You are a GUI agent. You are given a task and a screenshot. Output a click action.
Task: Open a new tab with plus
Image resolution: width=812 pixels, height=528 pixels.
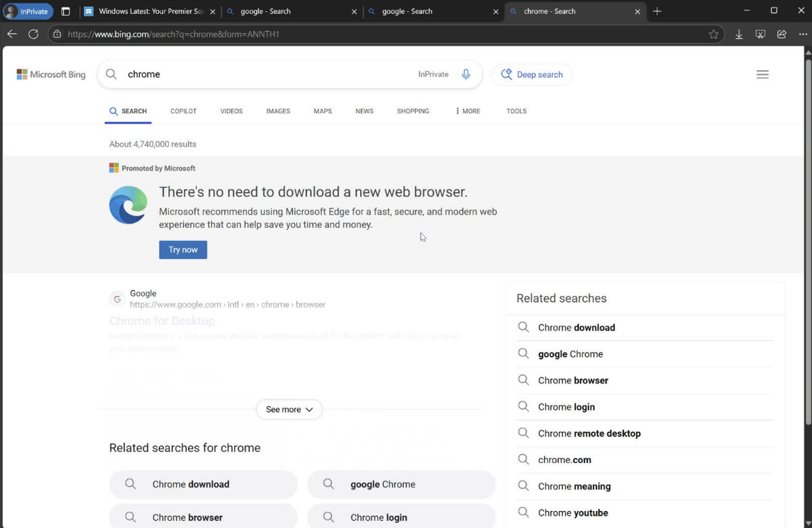657,12
